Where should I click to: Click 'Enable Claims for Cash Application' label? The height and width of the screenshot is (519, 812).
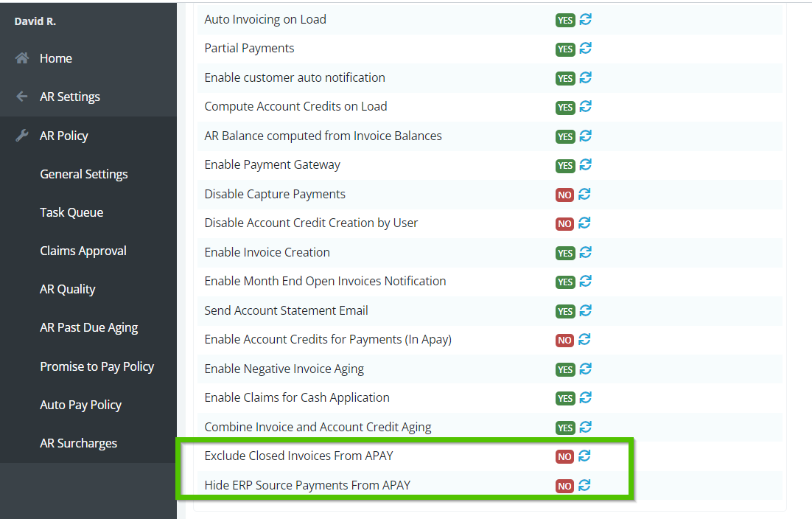[x=297, y=398]
